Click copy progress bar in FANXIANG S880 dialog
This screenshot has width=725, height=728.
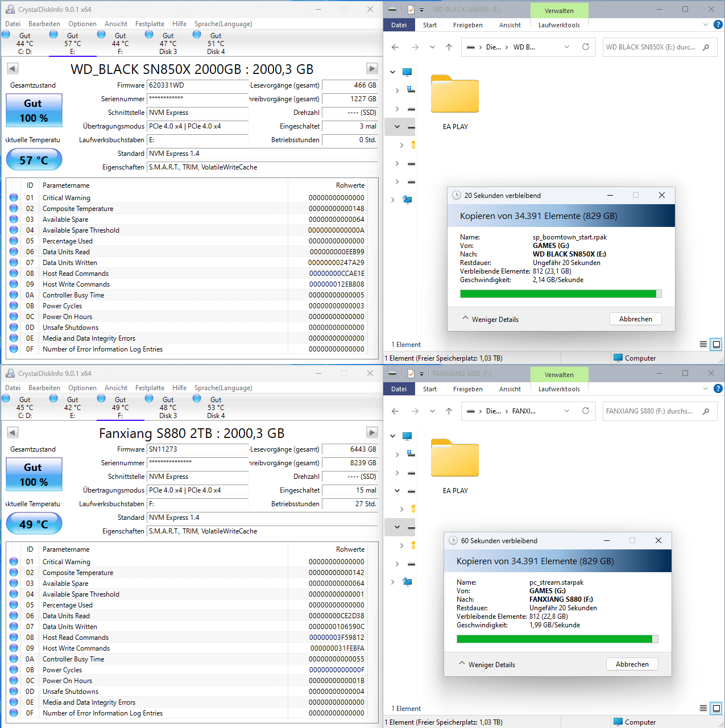pyautogui.click(x=557, y=639)
